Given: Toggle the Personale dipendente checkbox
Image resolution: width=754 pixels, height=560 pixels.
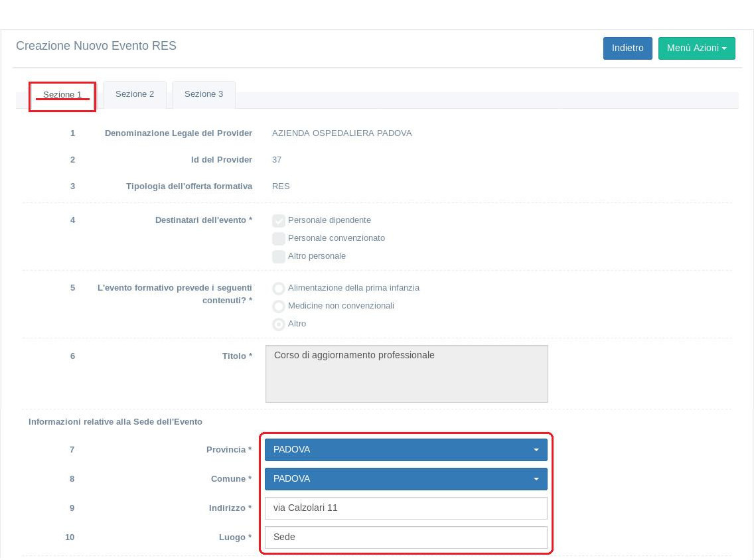Looking at the screenshot, I should click(279, 221).
